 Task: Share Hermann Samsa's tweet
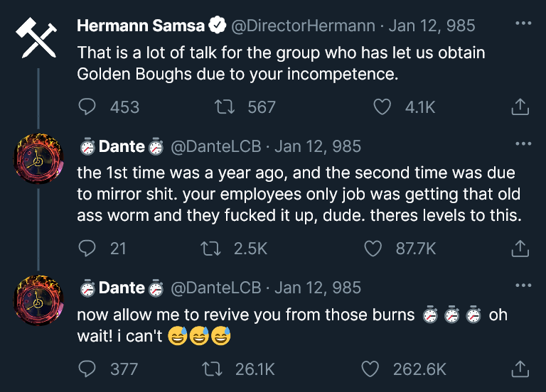[x=520, y=107]
